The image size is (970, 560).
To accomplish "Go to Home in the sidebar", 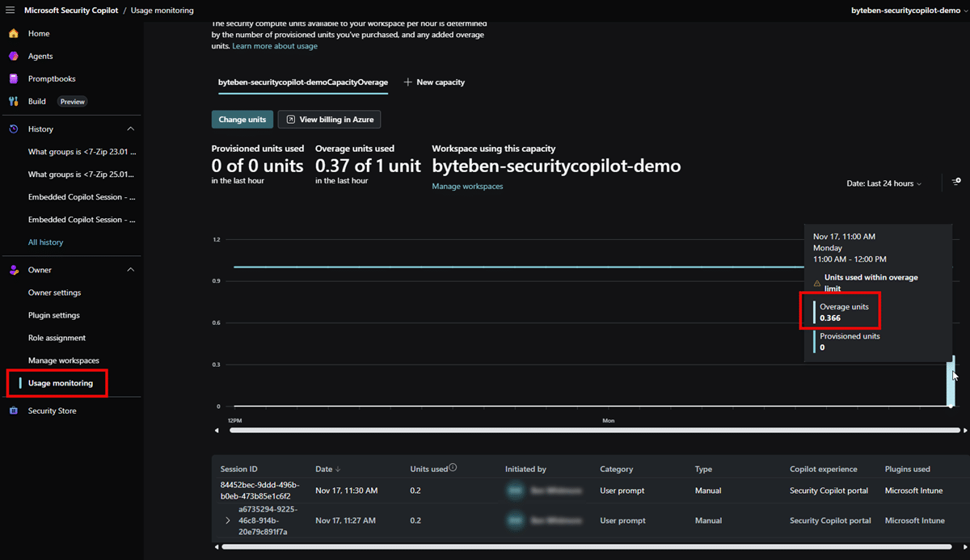I will pyautogui.click(x=38, y=34).
